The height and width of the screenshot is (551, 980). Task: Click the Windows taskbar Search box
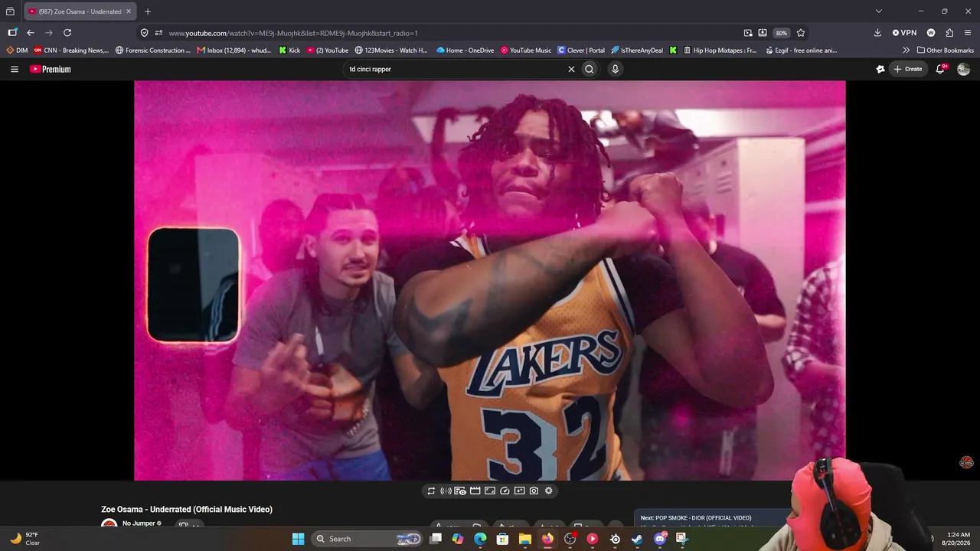(367, 539)
